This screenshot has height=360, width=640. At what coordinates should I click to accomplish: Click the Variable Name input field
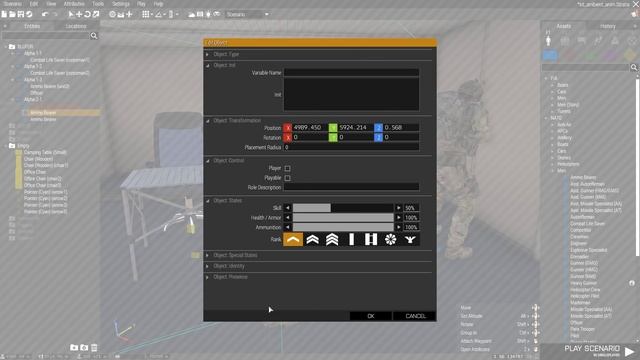tap(351, 73)
